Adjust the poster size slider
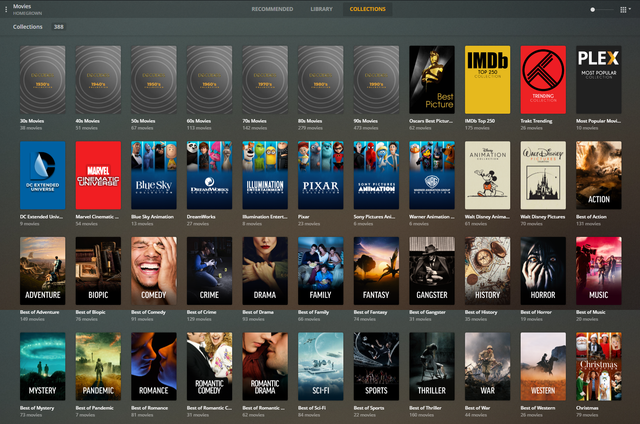The width and height of the screenshot is (640, 424). click(x=602, y=9)
